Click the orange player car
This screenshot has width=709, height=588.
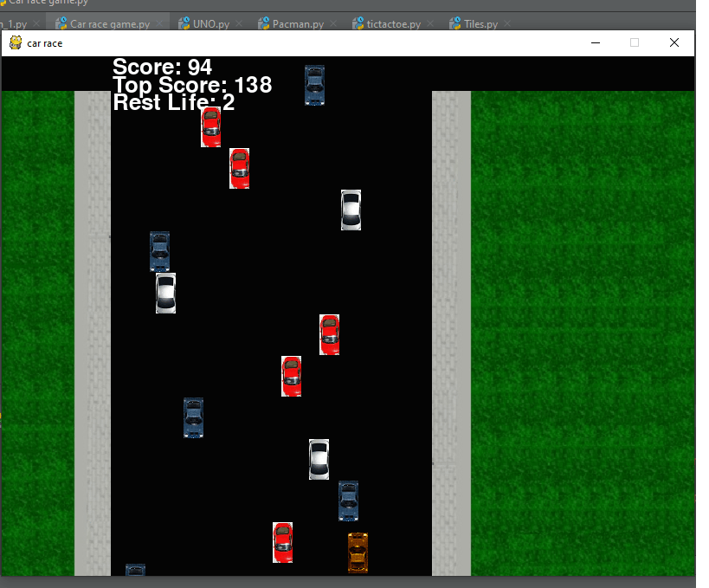coord(358,552)
